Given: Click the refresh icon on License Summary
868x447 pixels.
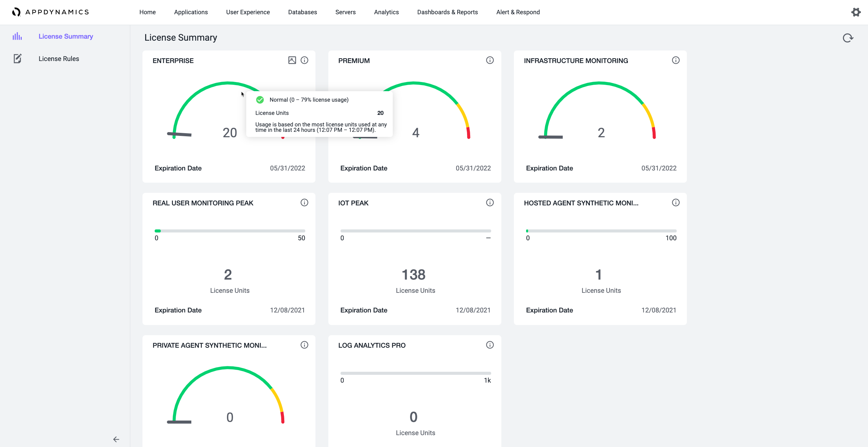Looking at the screenshot, I should 848,38.
